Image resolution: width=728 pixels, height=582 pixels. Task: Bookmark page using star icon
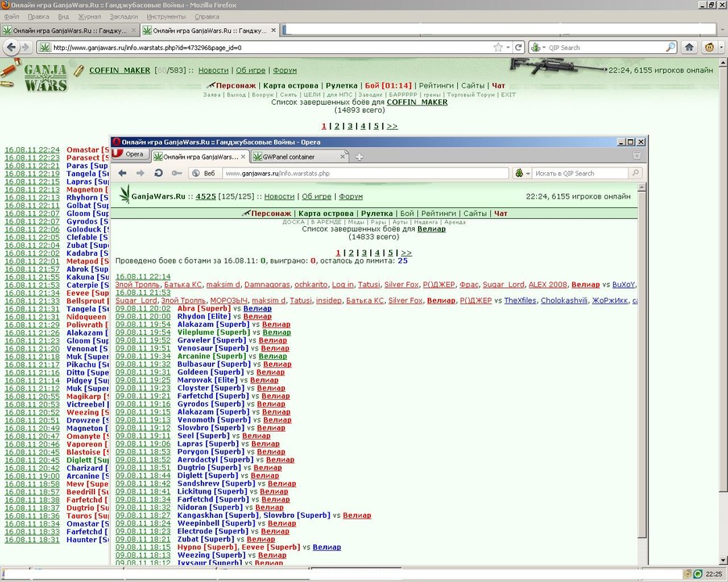tap(498, 48)
